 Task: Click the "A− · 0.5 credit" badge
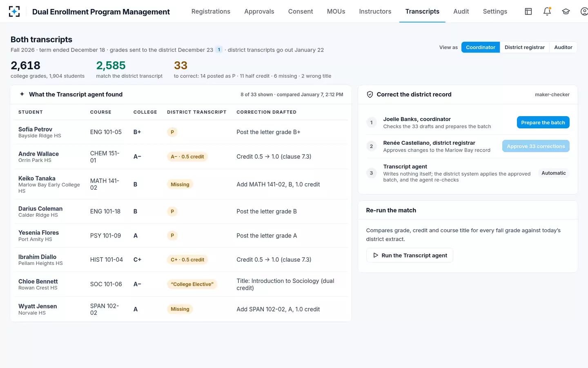pyautogui.click(x=187, y=157)
